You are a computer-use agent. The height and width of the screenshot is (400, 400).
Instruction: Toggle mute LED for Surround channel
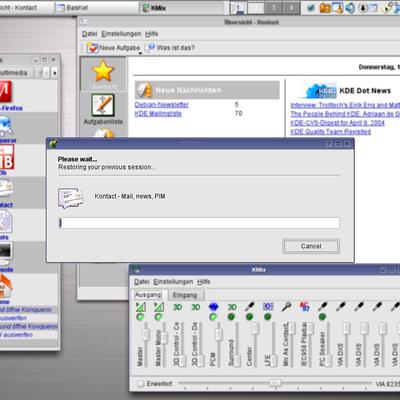pyautogui.click(x=231, y=317)
